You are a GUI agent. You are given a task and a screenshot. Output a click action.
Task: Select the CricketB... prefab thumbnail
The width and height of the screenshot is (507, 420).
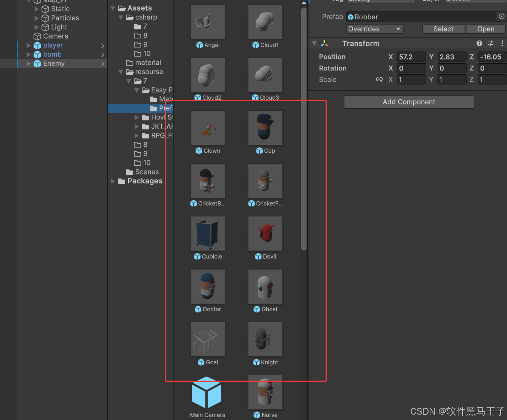click(x=208, y=180)
